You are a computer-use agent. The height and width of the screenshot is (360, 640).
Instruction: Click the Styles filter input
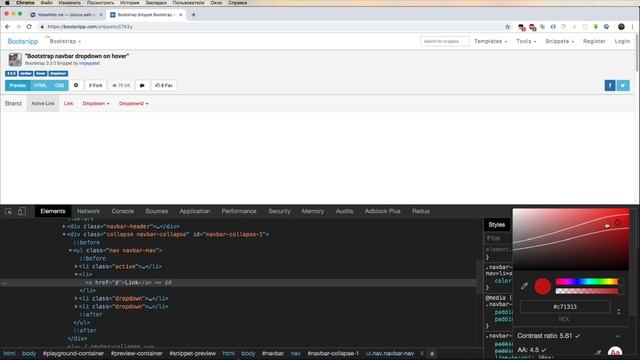click(x=498, y=238)
